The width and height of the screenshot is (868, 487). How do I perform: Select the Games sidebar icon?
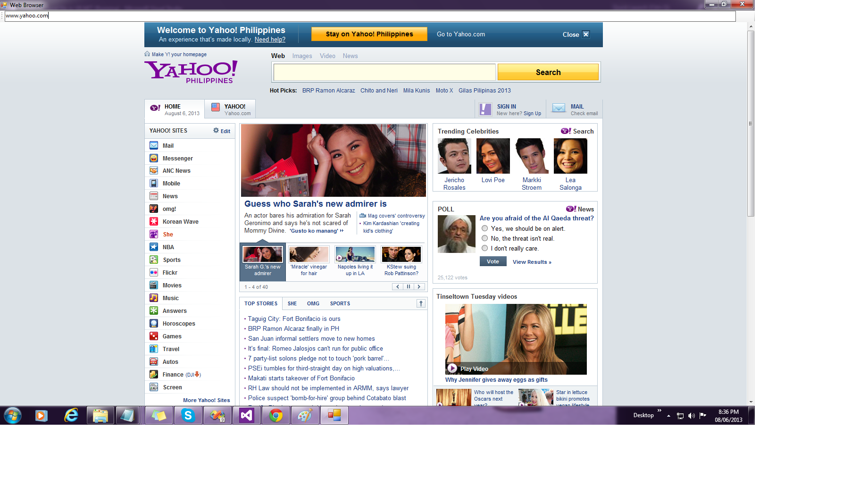click(154, 336)
